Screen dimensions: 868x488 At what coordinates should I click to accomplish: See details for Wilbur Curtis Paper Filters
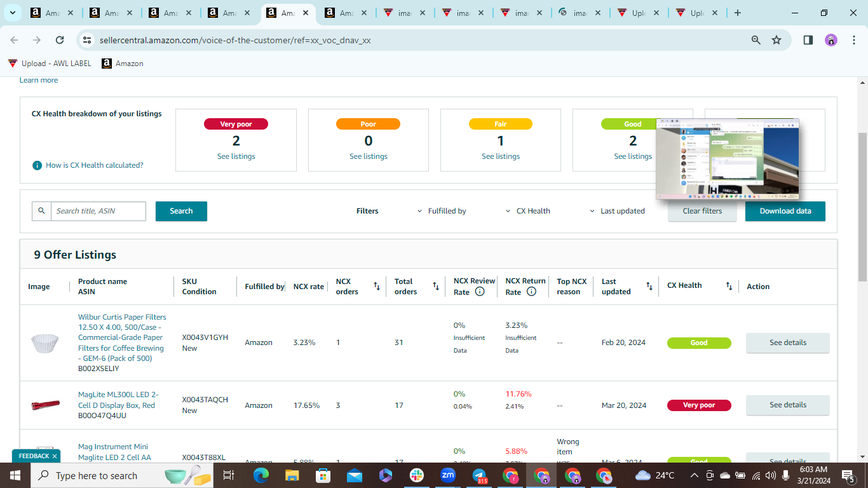click(788, 342)
